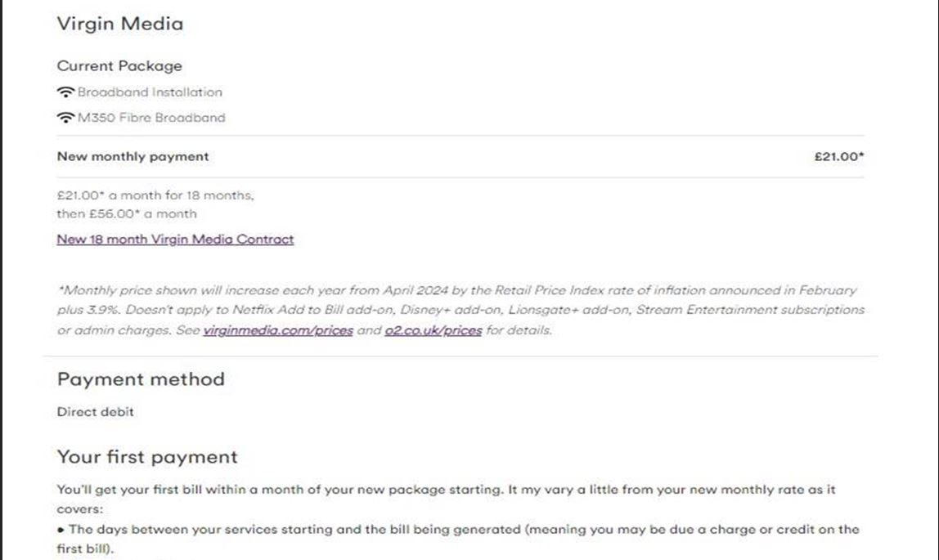This screenshot has height=560, width=939.
Task: Click the bullet point about days between services
Action: tap(458, 539)
